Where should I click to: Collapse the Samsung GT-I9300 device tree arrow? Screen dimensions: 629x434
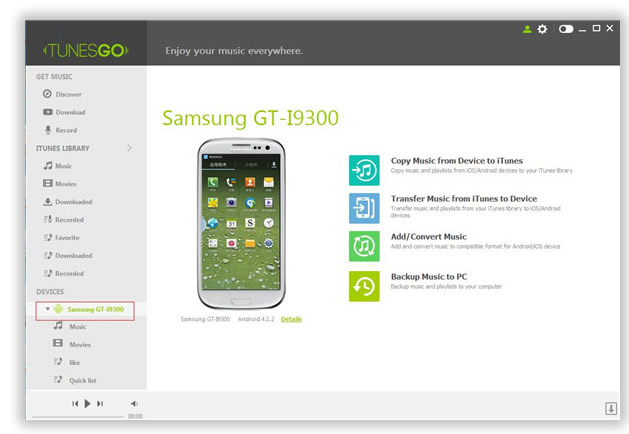point(47,309)
